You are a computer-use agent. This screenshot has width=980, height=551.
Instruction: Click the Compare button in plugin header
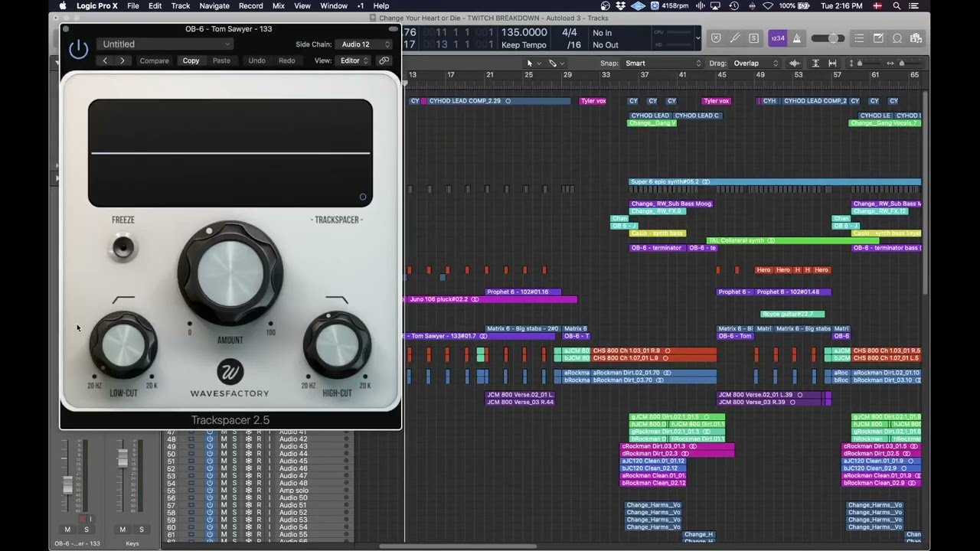tap(154, 60)
